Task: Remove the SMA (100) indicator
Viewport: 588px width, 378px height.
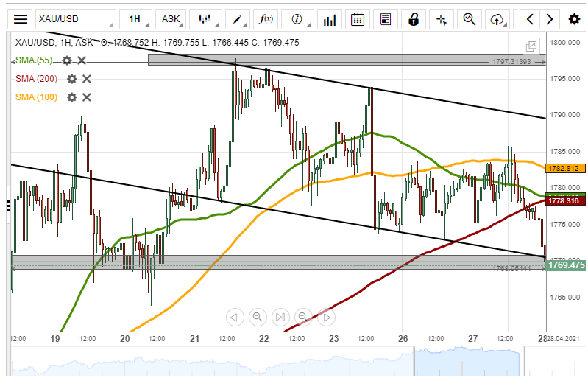Action: click(x=87, y=97)
